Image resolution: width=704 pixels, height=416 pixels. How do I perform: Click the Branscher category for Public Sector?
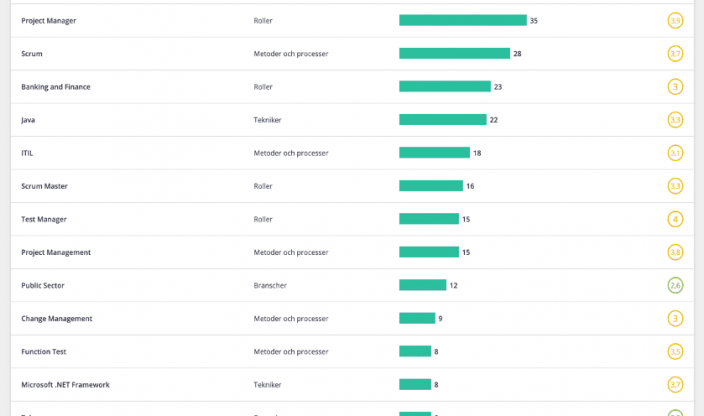[x=271, y=285]
